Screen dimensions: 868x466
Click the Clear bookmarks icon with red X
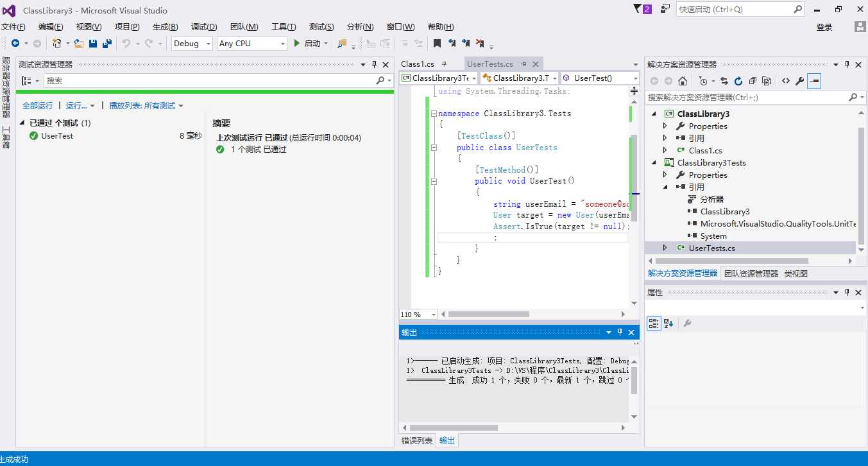[x=480, y=43]
